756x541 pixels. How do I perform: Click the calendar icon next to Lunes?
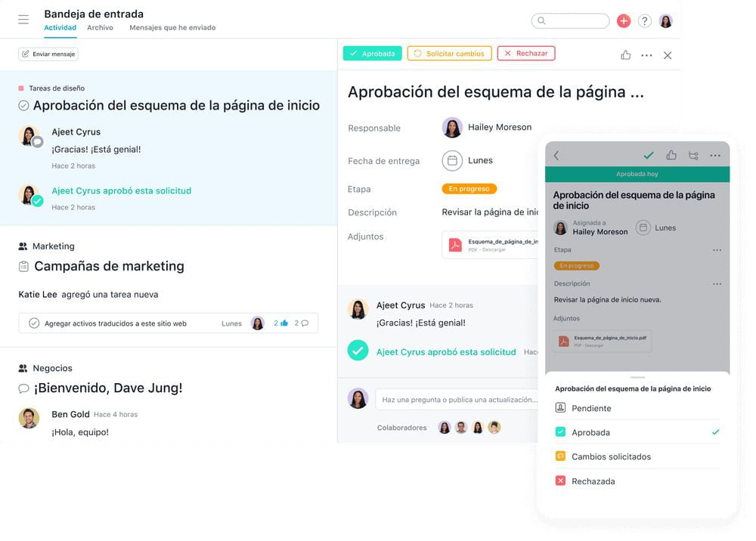(452, 160)
